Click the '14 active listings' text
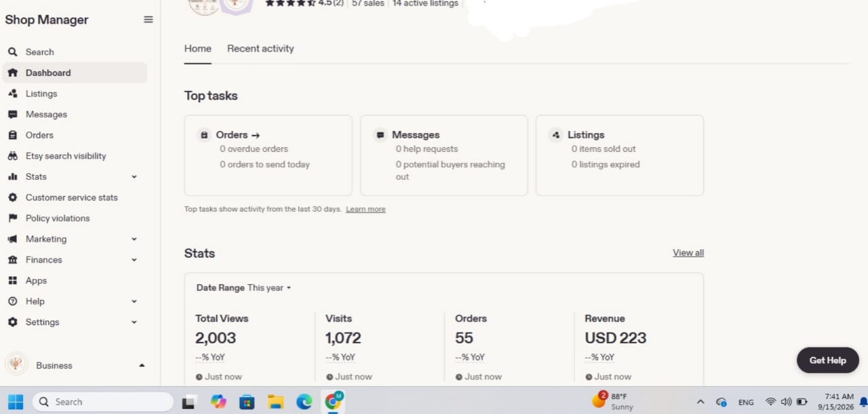Image resolution: width=868 pixels, height=414 pixels. [x=425, y=3]
